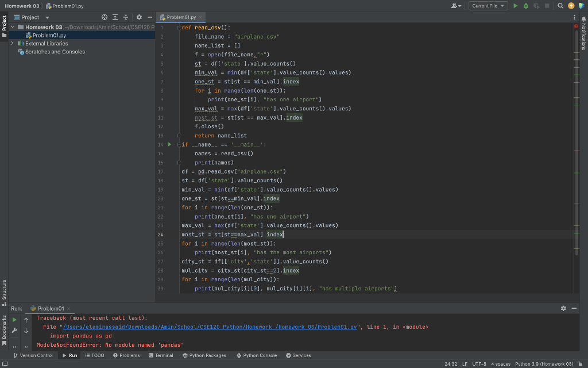Click Python 3.9 interpreter in status bar
588x368 pixels.
point(544,364)
